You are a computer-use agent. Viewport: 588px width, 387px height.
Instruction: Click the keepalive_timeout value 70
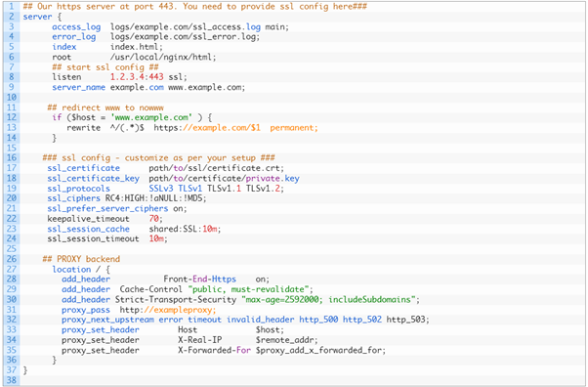tap(153, 219)
